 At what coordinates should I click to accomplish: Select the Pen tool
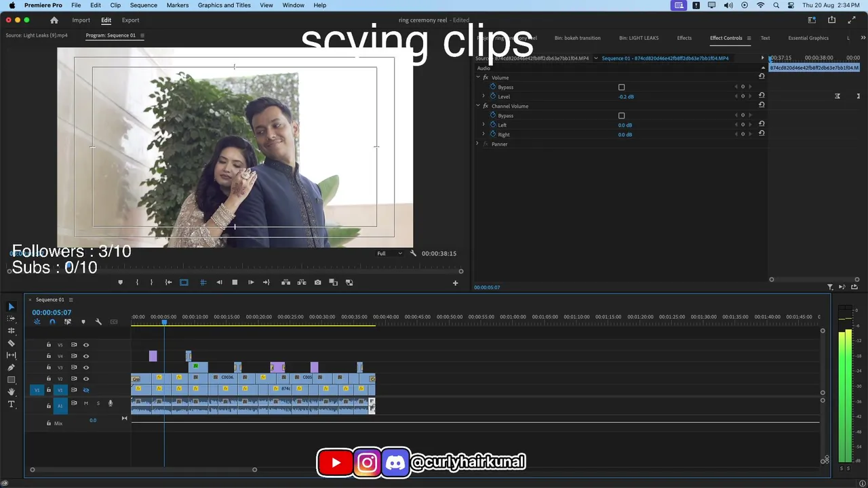pyautogui.click(x=11, y=367)
